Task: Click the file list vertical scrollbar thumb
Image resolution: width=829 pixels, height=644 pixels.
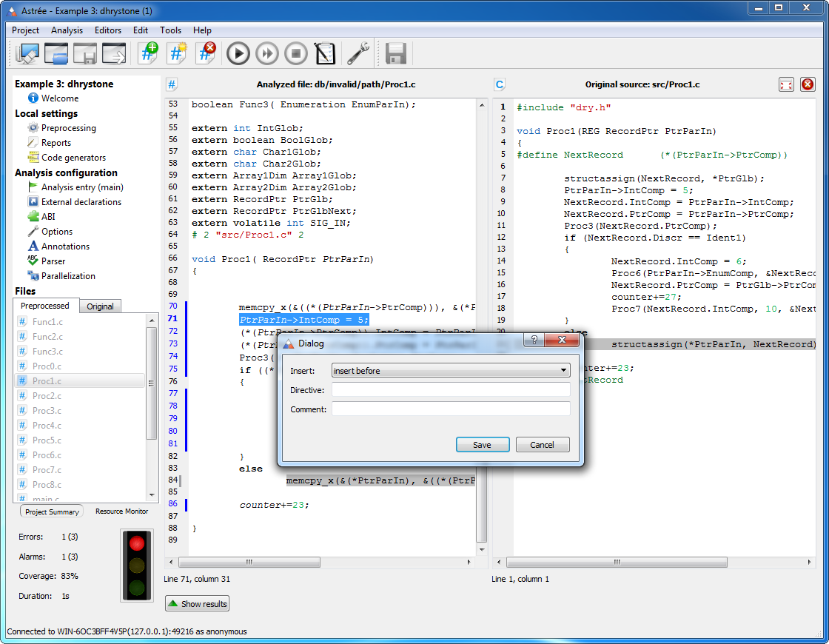Action: pos(151,383)
